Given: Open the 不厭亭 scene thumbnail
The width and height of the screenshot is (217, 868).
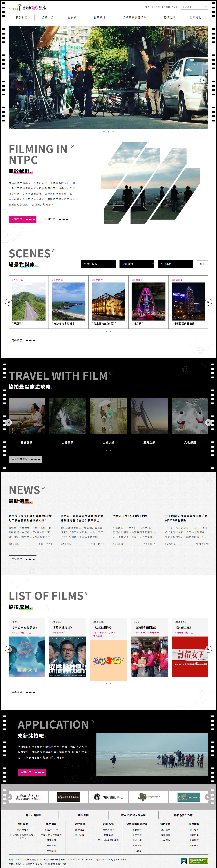Looking at the screenshot, I should click(29, 302).
